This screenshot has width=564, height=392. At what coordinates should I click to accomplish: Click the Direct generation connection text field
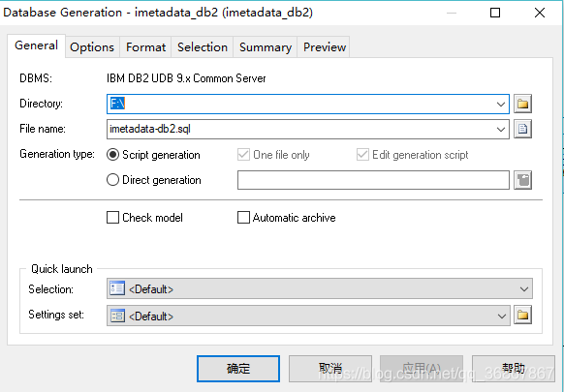pyautogui.click(x=373, y=180)
